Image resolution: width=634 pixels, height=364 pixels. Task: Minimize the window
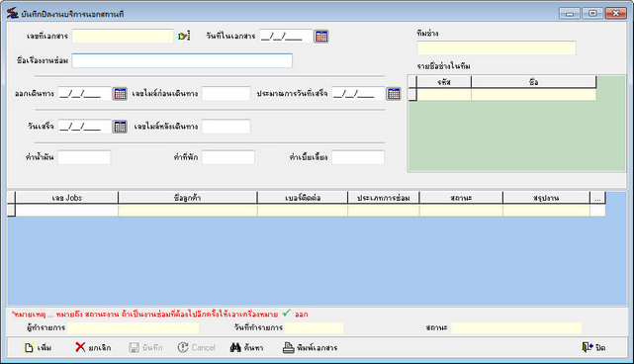click(x=570, y=13)
